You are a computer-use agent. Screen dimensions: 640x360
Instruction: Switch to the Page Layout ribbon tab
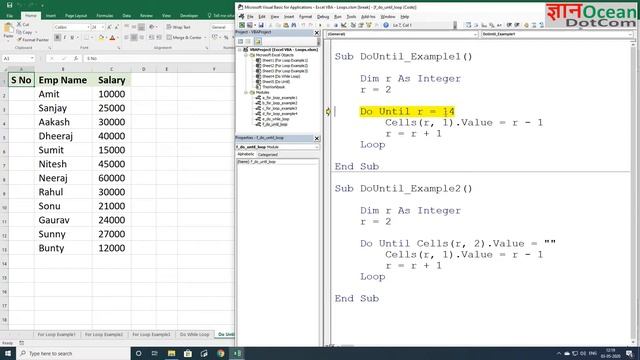76,16
